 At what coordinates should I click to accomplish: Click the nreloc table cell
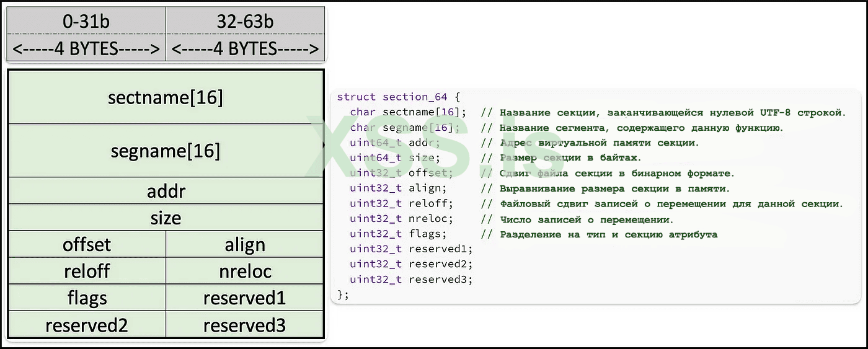coord(245,271)
